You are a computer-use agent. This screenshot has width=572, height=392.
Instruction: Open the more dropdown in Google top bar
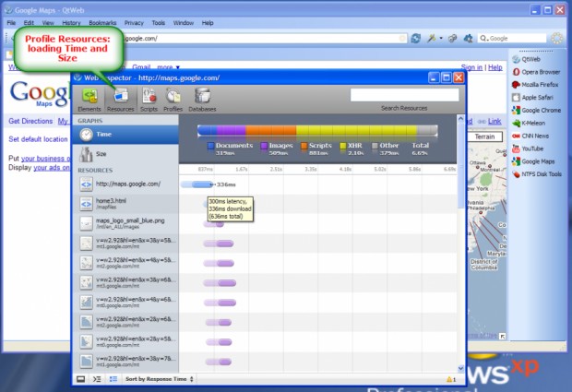pos(169,67)
